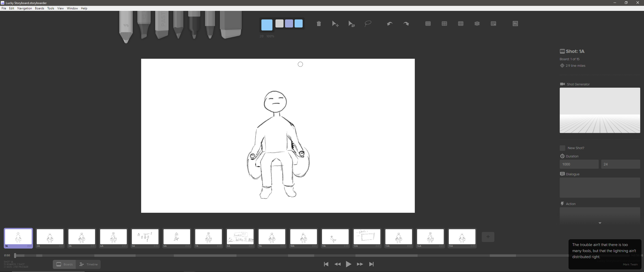Open the Boards menu

click(39, 8)
